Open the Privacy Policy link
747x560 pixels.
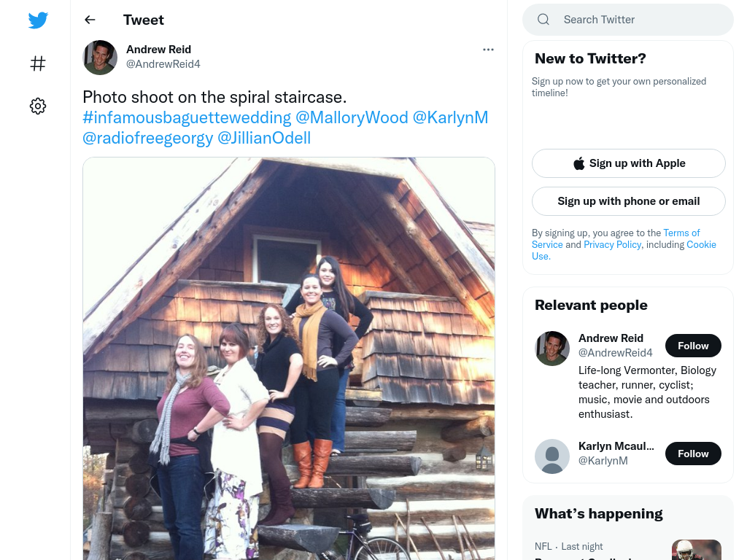click(612, 244)
